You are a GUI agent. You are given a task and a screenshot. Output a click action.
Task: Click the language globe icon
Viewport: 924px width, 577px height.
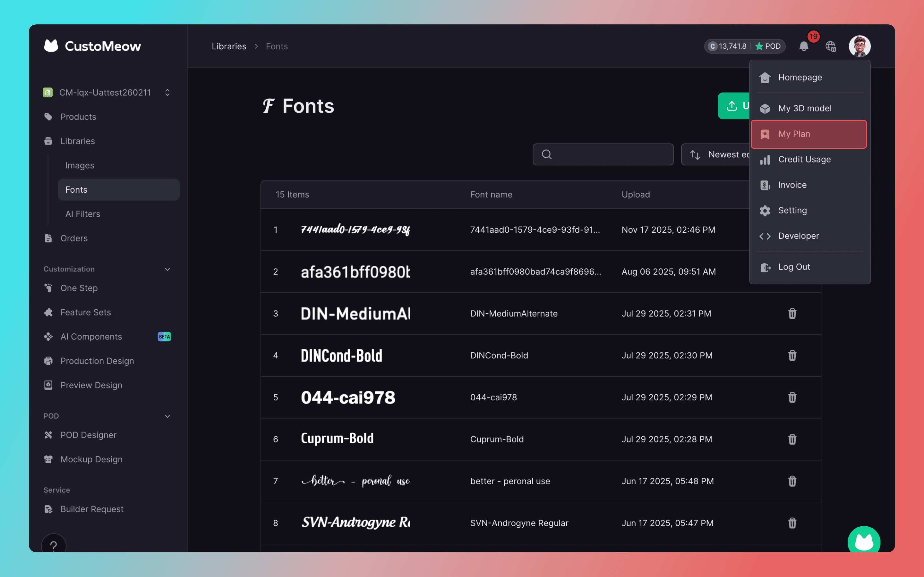830,46
